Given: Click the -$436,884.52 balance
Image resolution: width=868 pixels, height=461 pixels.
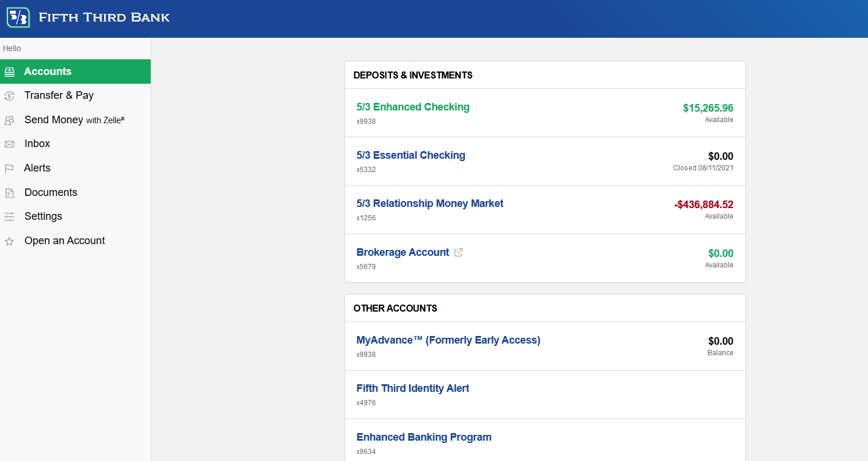Looking at the screenshot, I should [704, 205].
